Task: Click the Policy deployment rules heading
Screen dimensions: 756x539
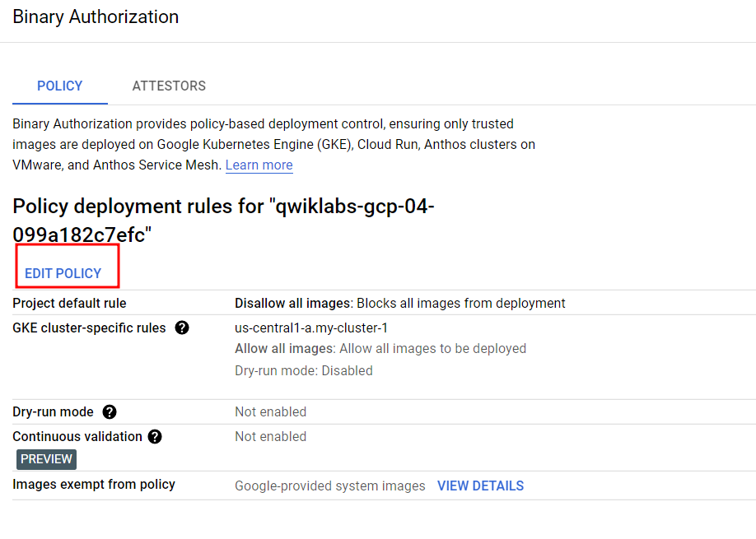Action: click(223, 221)
